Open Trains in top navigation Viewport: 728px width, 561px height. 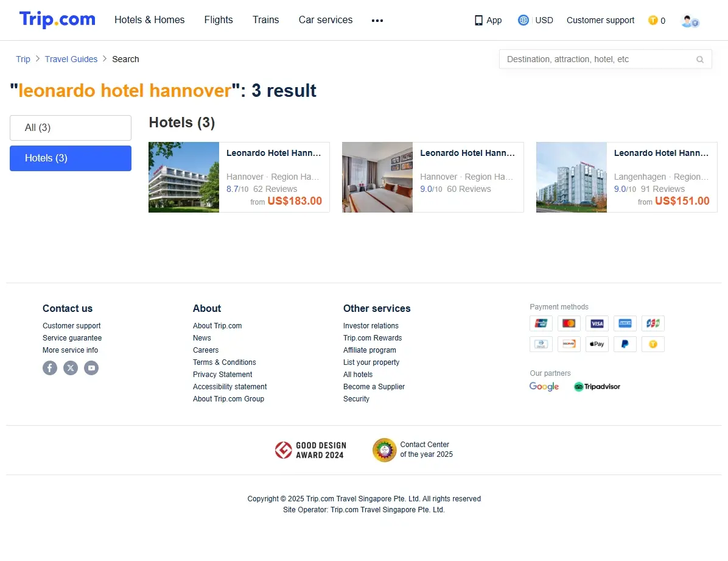(x=265, y=20)
